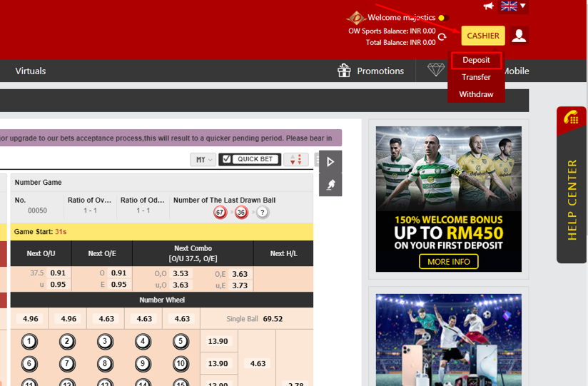588x386 pixels.
Task: Select 4.63 odds beside ball 6-10 row
Action: tap(258, 363)
